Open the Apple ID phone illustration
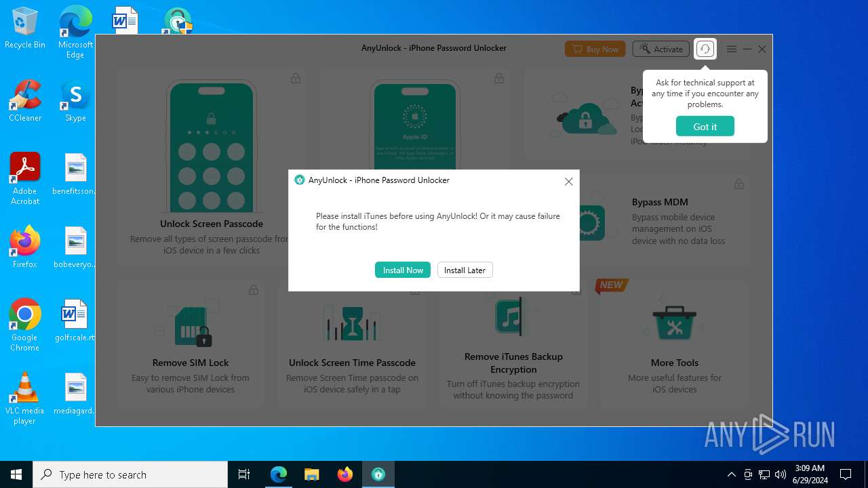This screenshot has height=488, width=868. pyautogui.click(x=415, y=125)
